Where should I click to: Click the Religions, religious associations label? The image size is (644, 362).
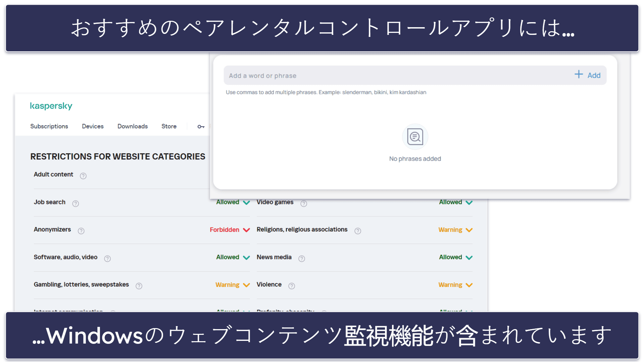[302, 229]
